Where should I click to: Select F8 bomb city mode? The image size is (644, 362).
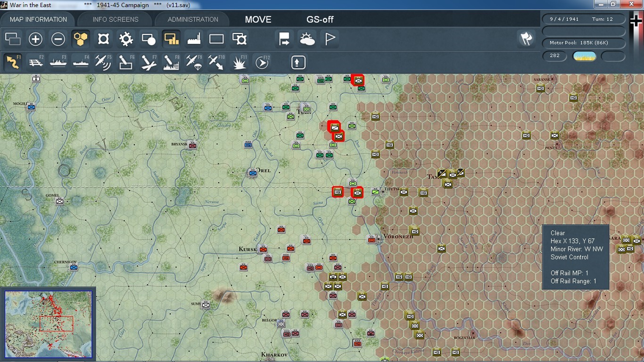point(171,62)
